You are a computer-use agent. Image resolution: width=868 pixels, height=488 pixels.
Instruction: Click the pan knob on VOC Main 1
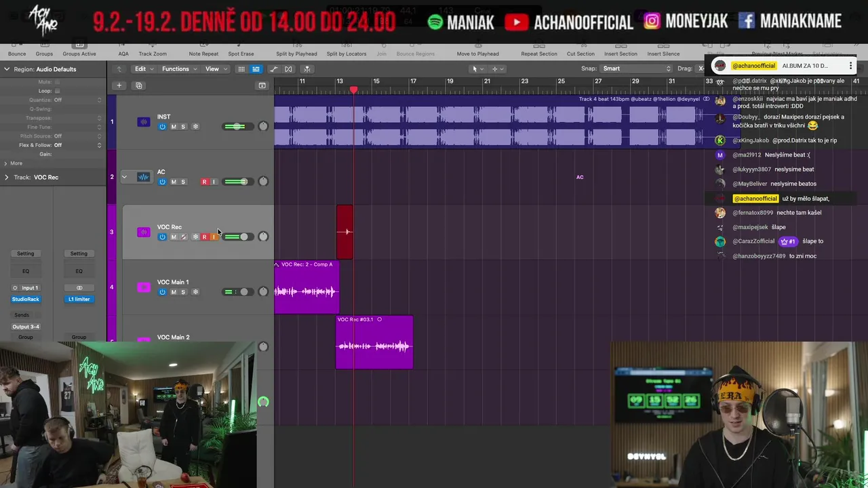(x=263, y=291)
